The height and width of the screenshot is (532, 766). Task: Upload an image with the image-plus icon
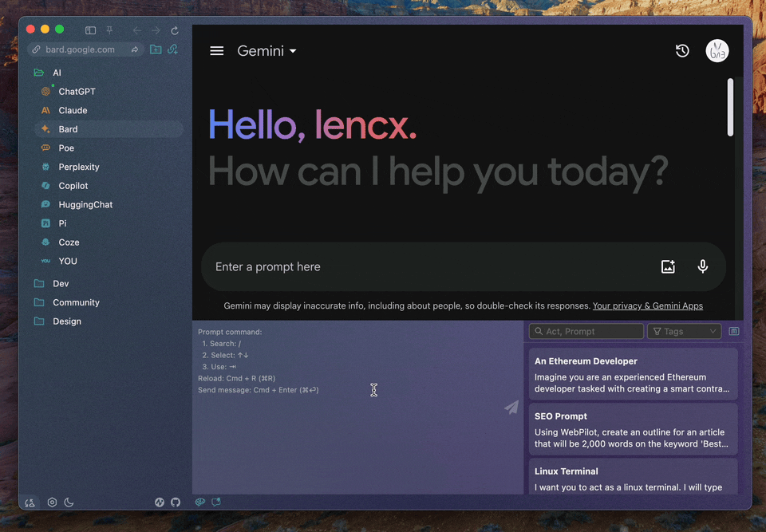(x=668, y=266)
